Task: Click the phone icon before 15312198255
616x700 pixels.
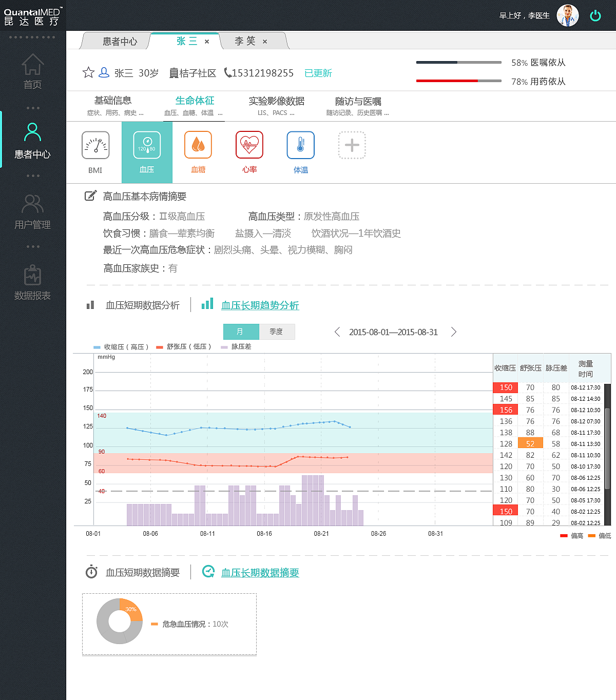Action: click(x=227, y=73)
